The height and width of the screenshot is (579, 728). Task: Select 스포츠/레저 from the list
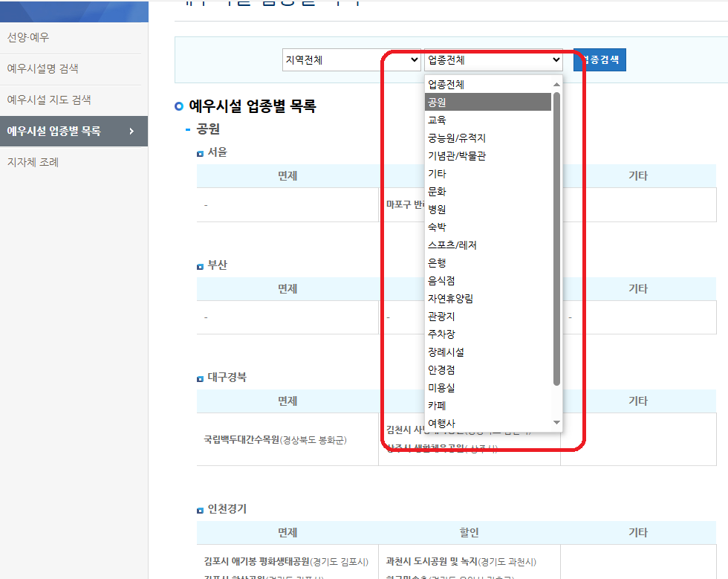tap(488, 245)
